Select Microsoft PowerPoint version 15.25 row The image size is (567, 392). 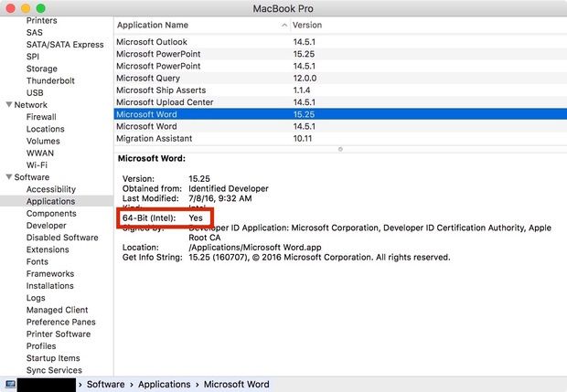(340, 54)
